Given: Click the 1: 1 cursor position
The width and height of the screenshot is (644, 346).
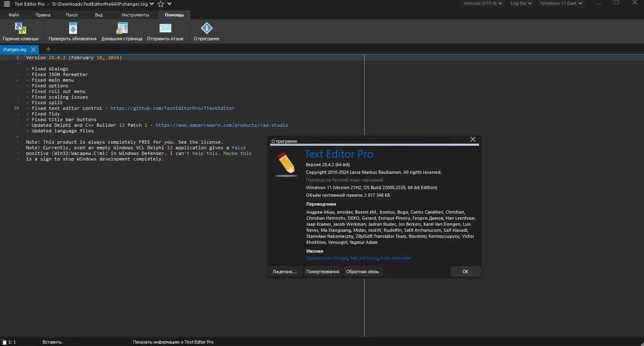Looking at the screenshot, I should [x=12, y=342].
